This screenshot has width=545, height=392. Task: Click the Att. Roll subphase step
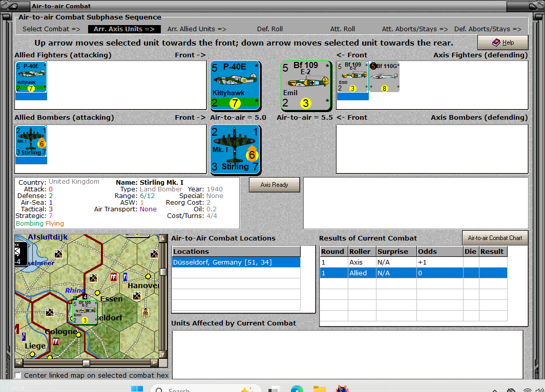coord(342,29)
